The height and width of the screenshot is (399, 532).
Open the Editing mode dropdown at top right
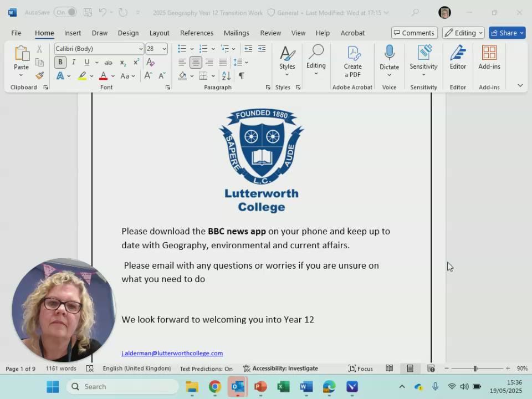(463, 33)
